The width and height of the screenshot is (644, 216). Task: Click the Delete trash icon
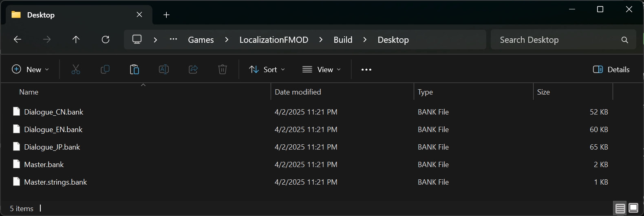[x=223, y=70]
